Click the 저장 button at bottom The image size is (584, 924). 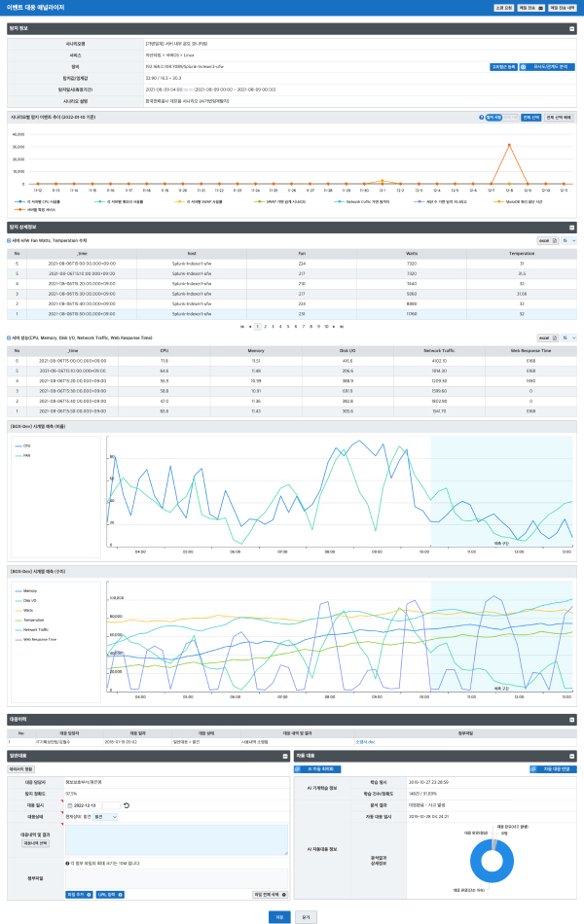(x=279, y=915)
